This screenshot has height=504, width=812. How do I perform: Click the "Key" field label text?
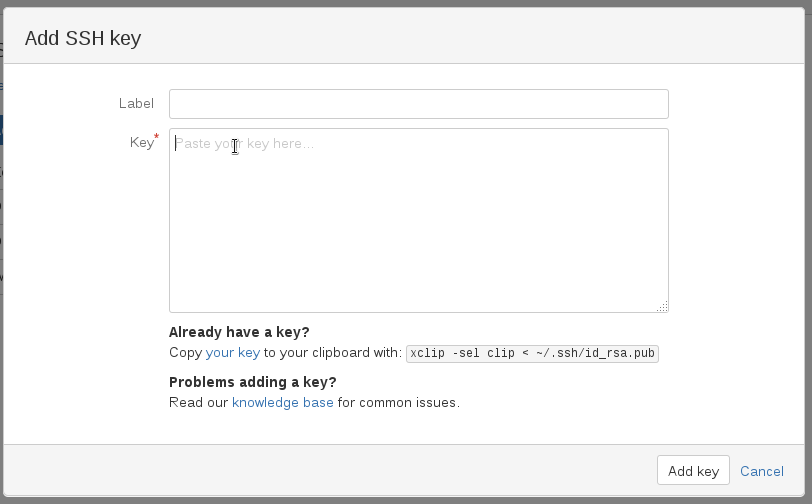(x=141, y=143)
